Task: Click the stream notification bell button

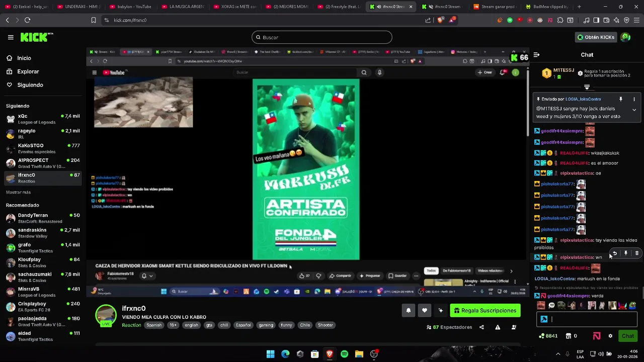Action: coord(408,311)
